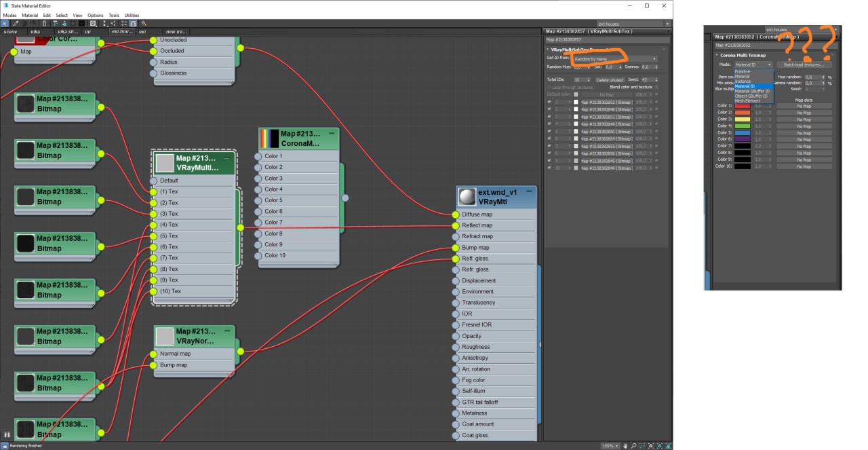Image resolution: width=868 pixels, height=450 pixels.
Task: Collapse the VRayMulti node minus icon
Action: pyautogui.click(x=228, y=158)
